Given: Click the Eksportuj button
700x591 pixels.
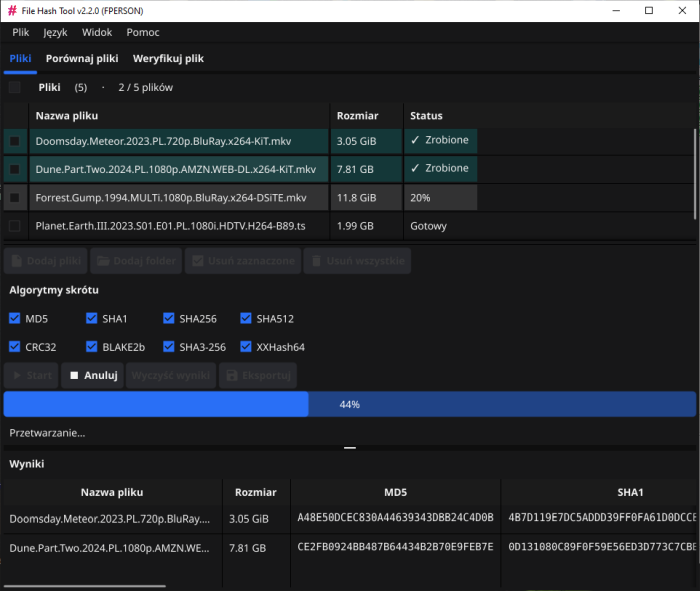Looking at the screenshot, I should coord(258,375).
